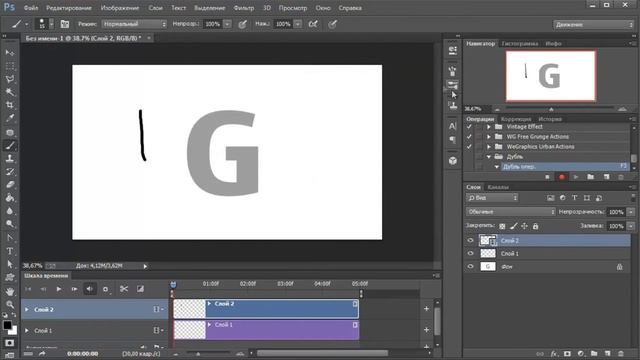Toggle tablet pressure for size

pos(333,24)
